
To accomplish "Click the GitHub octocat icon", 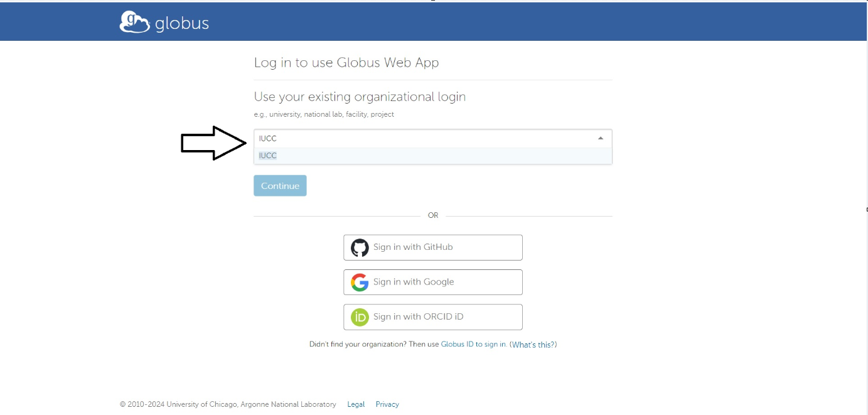I will point(360,247).
